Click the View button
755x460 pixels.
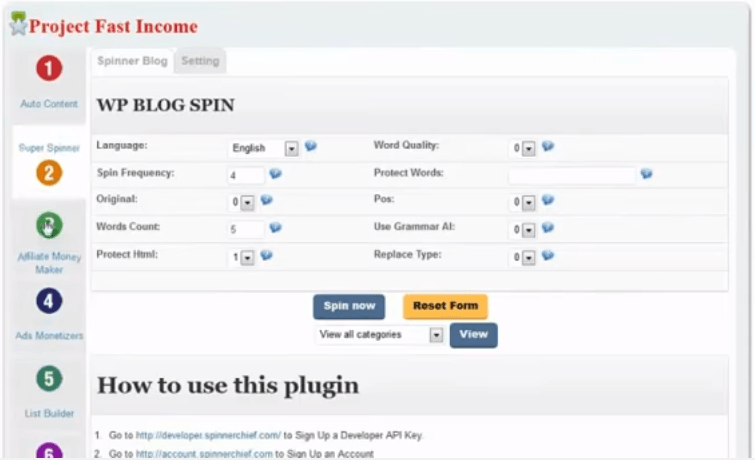(x=474, y=335)
